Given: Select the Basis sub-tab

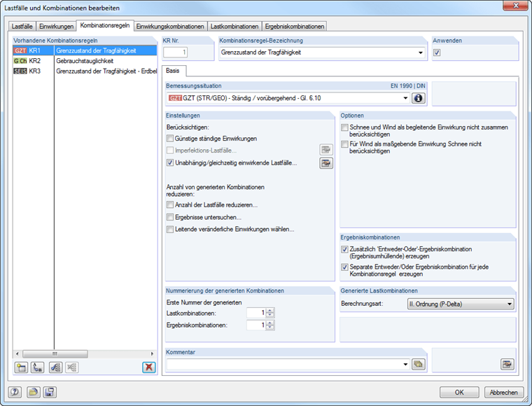Looking at the screenshot, I should tap(173, 71).
